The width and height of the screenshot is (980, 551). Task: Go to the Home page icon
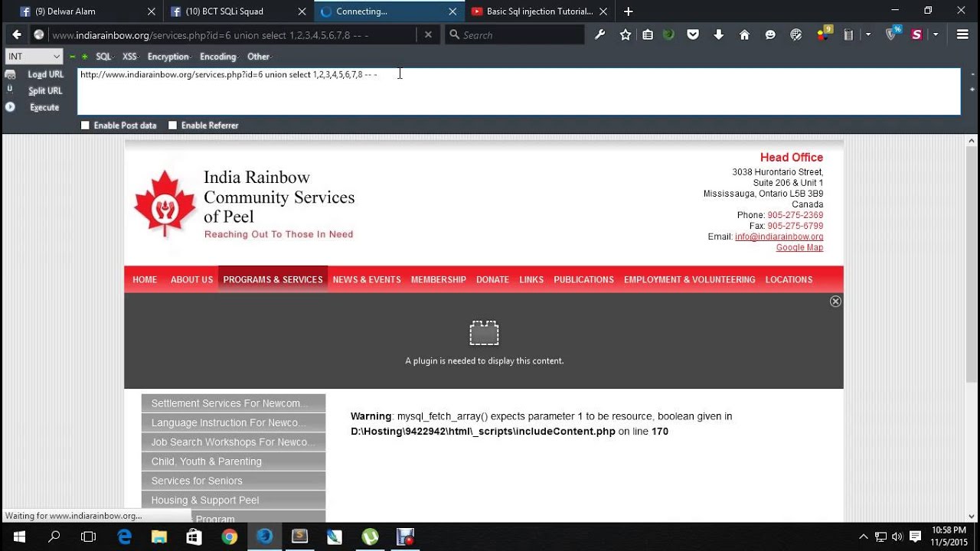[x=744, y=34]
